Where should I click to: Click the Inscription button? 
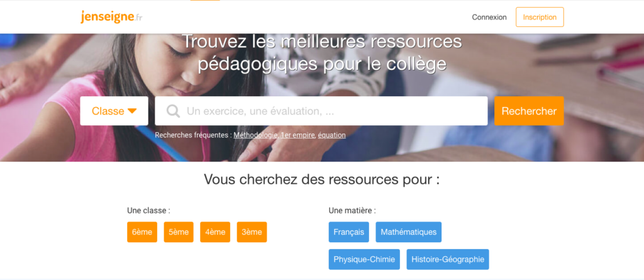pos(540,17)
